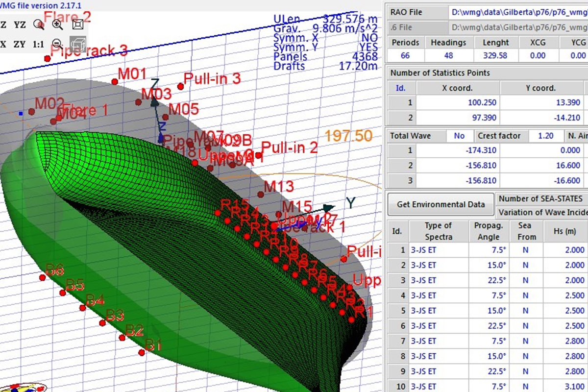
Task: Click the B6 point marker
Action: (42, 277)
